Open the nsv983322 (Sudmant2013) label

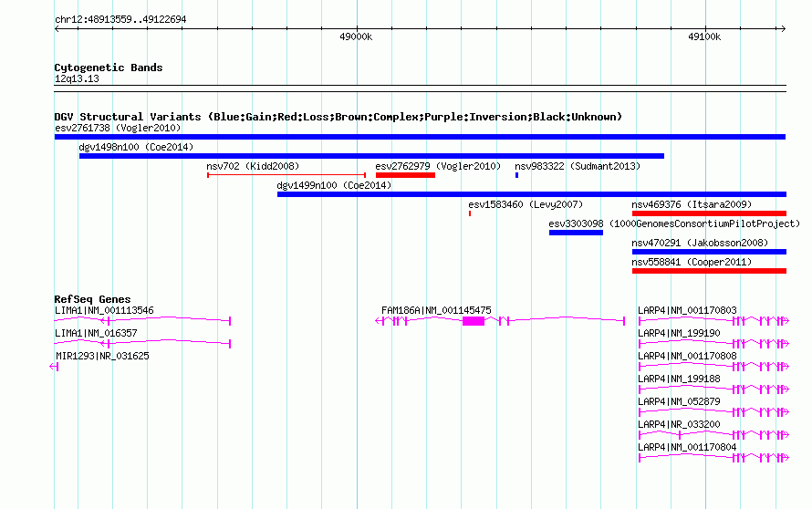click(578, 166)
